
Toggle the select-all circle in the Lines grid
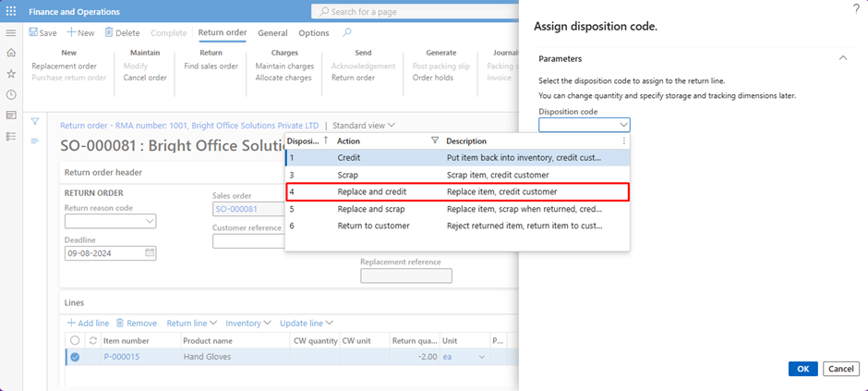click(75, 340)
